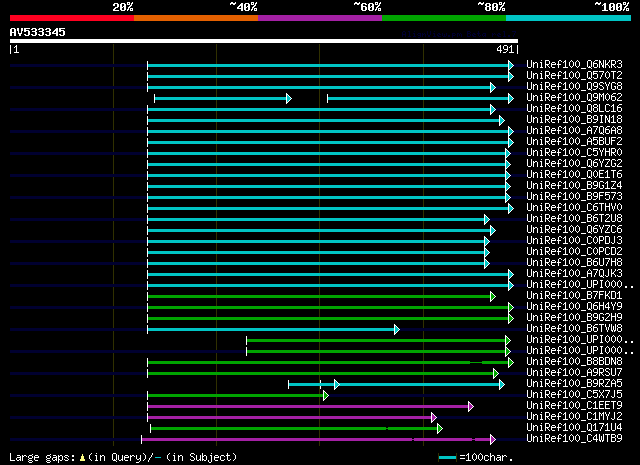Image resolution: width=640 pixels, height=465 pixels.
Task: Click the cyan =100char scale bar legend
Action: 447,458
